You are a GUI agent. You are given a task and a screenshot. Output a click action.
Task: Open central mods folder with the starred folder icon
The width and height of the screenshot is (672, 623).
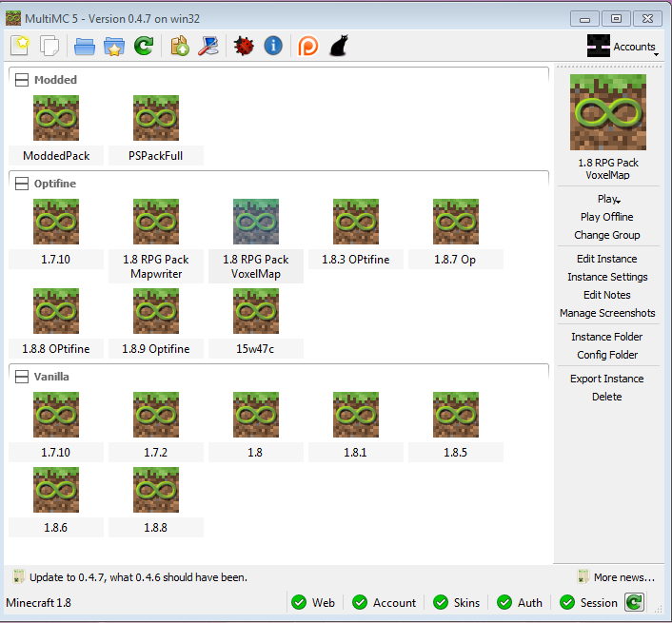(x=115, y=45)
